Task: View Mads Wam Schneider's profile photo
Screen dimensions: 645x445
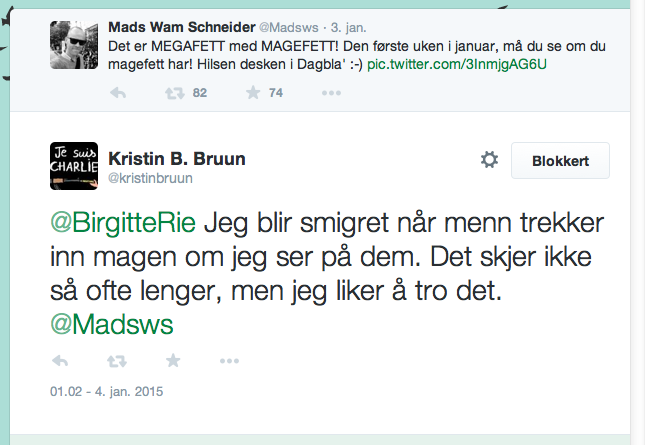Action: click(x=74, y=45)
